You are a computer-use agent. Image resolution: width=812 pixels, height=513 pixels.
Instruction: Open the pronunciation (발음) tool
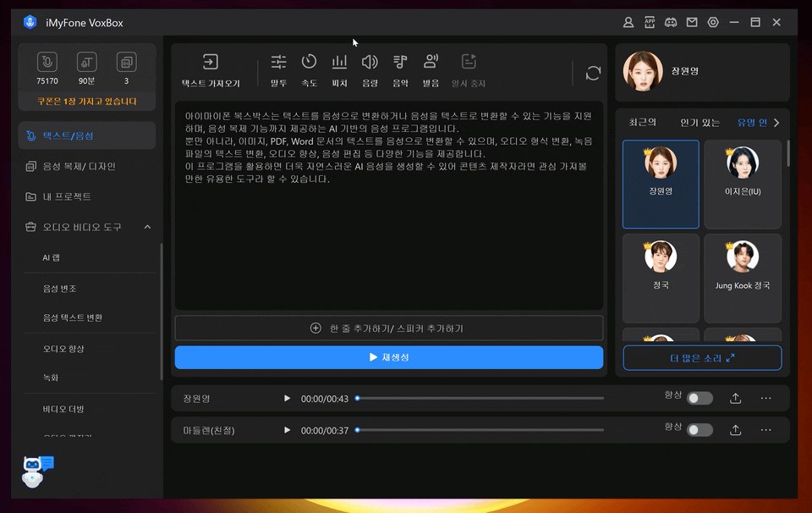pos(431,70)
